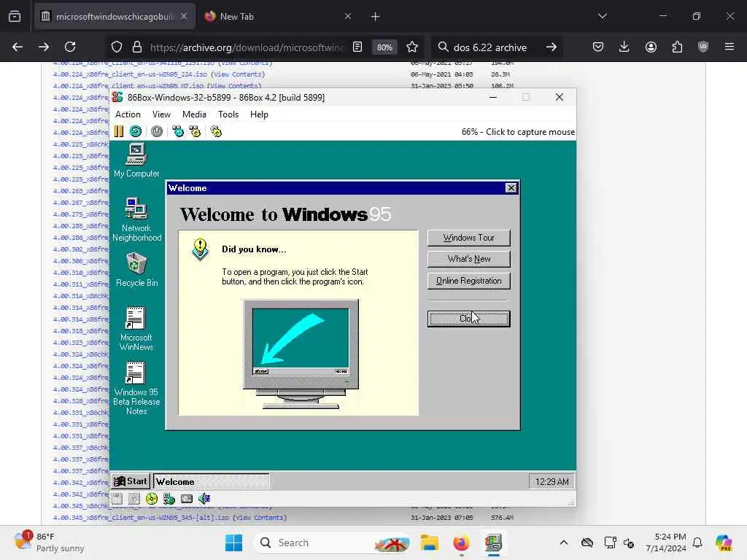Reload the archive.org page

(x=70, y=47)
